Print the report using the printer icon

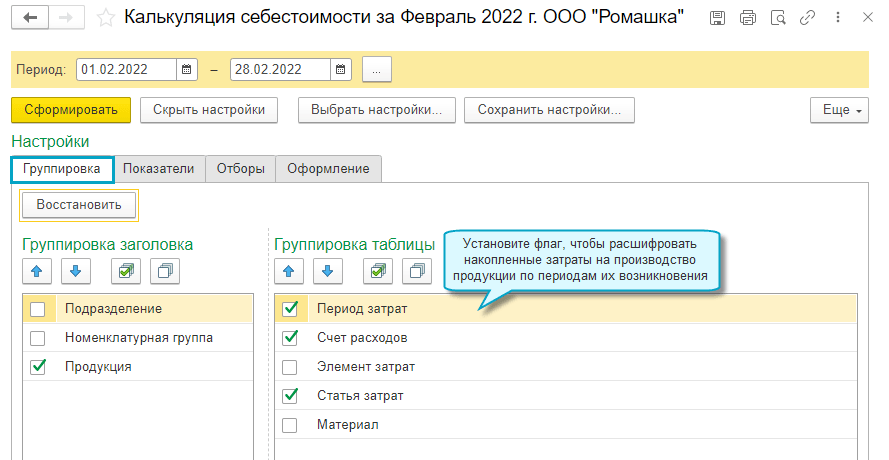[747, 19]
